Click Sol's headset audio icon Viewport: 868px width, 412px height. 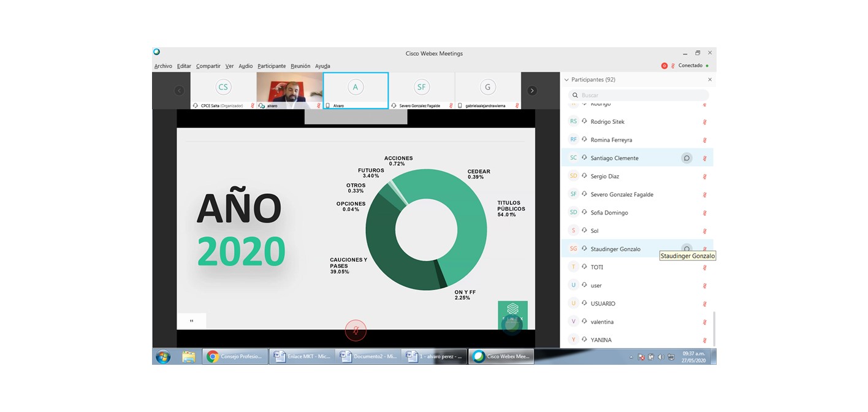585,231
